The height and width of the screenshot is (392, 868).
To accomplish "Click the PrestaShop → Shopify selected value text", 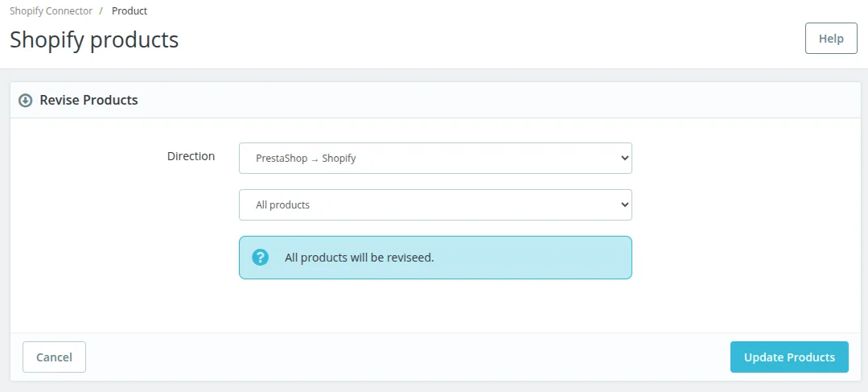I will [x=306, y=159].
